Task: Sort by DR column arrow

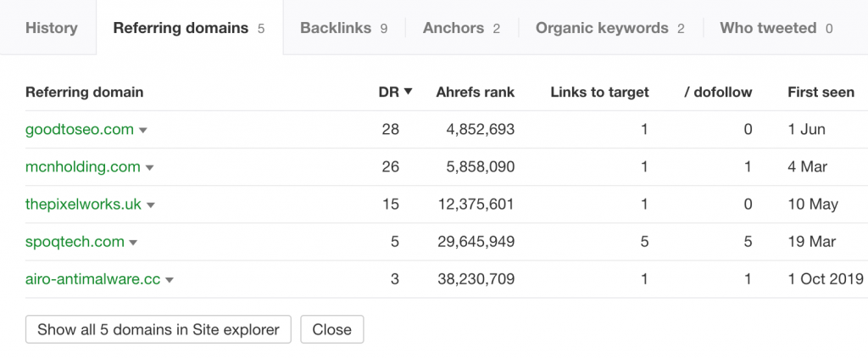Action: click(408, 92)
